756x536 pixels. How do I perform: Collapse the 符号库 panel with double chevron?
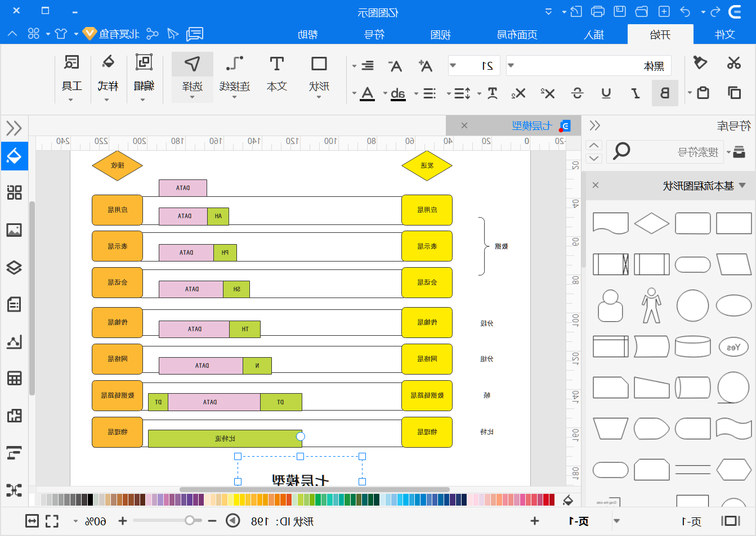coord(594,125)
